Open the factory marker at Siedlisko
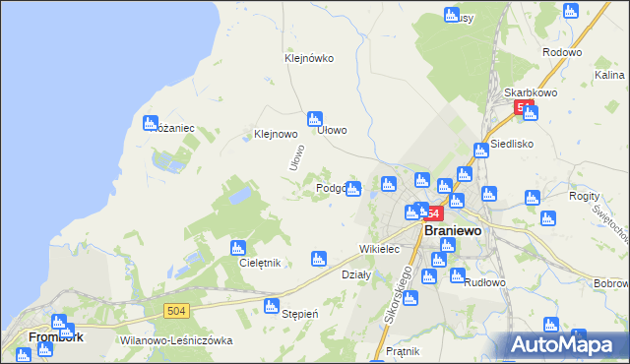This screenshot has width=630, height=364. [x=481, y=151]
